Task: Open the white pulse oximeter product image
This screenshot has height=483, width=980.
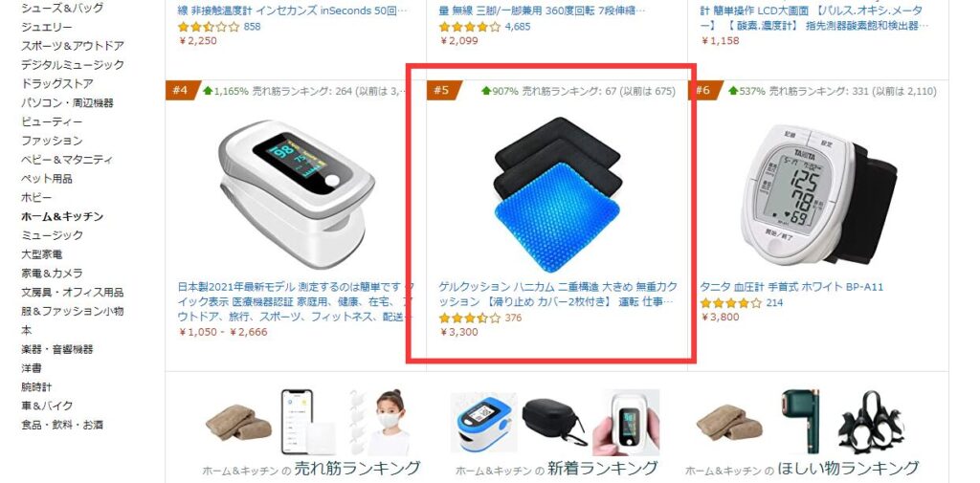Action: [x=296, y=192]
